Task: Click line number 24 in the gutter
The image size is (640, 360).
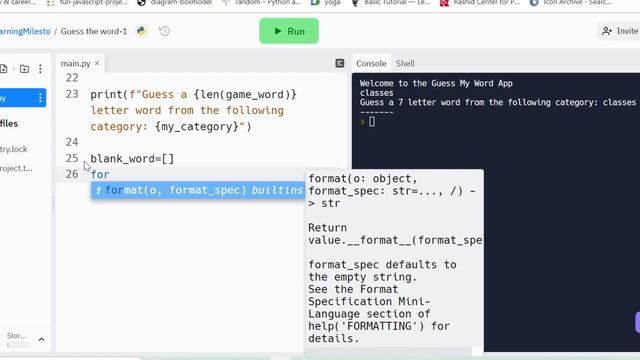Action: [72, 142]
